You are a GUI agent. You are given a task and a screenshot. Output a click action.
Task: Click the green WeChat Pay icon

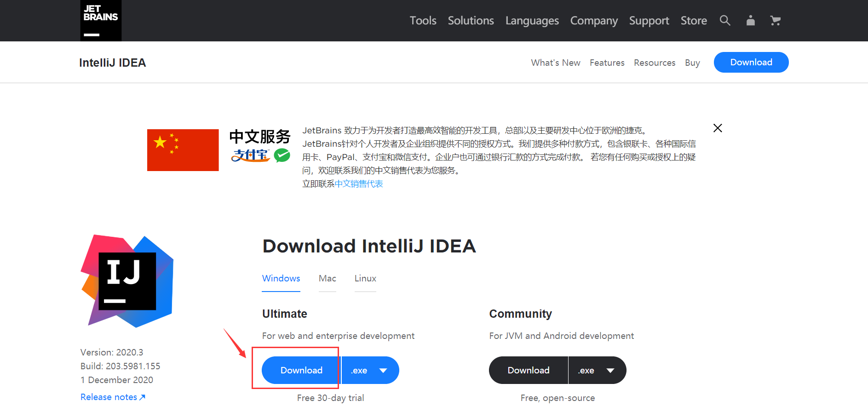point(282,155)
